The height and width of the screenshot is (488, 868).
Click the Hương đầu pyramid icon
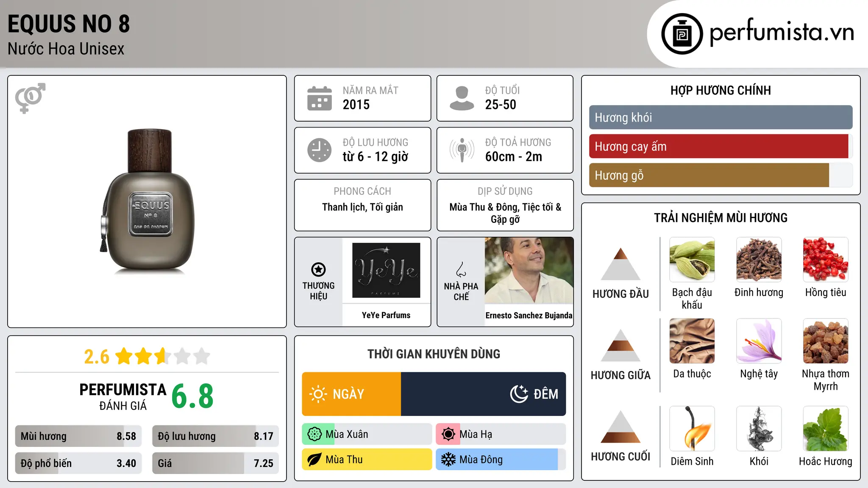(x=620, y=264)
